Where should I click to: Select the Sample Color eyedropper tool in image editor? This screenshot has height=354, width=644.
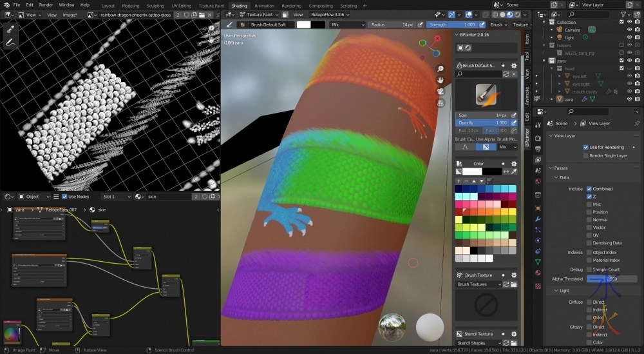point(10,30)
